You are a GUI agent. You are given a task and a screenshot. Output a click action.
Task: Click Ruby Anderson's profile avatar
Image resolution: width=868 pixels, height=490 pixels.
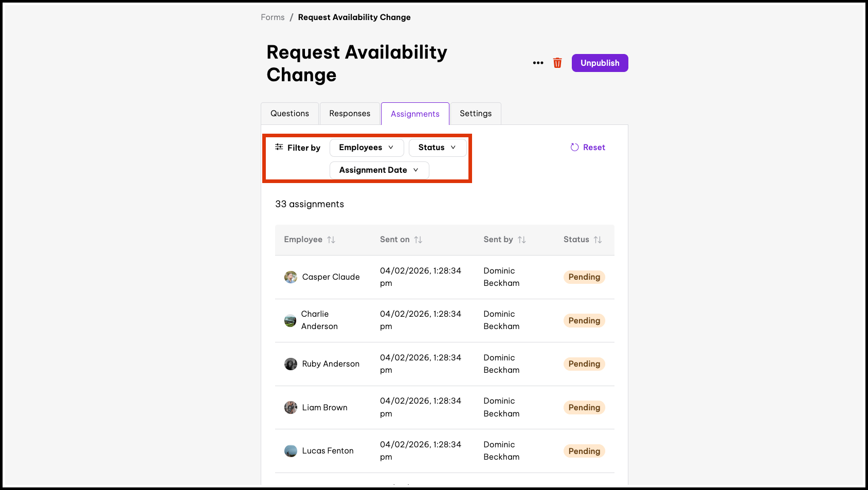(x=291, y=364)
